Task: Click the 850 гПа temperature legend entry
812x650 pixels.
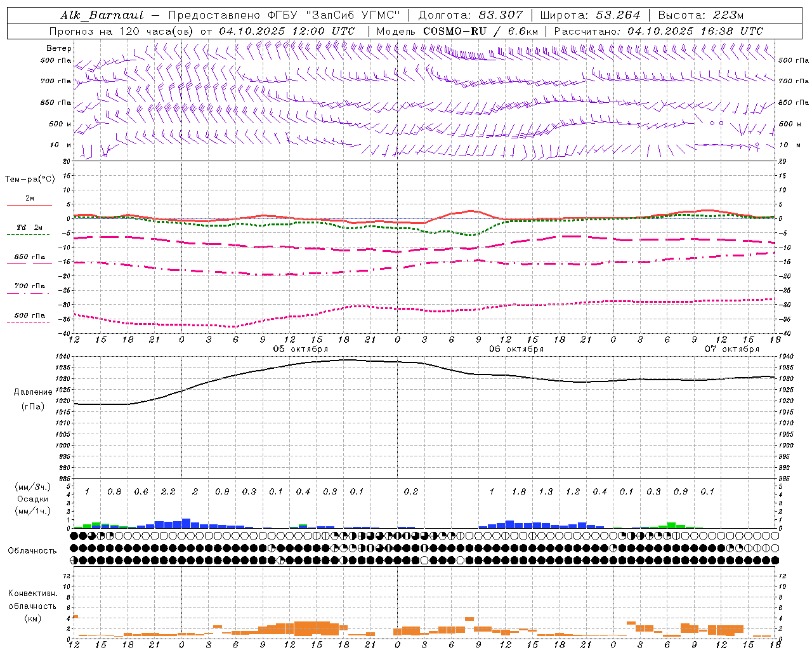Action: [x=30, y=257]
